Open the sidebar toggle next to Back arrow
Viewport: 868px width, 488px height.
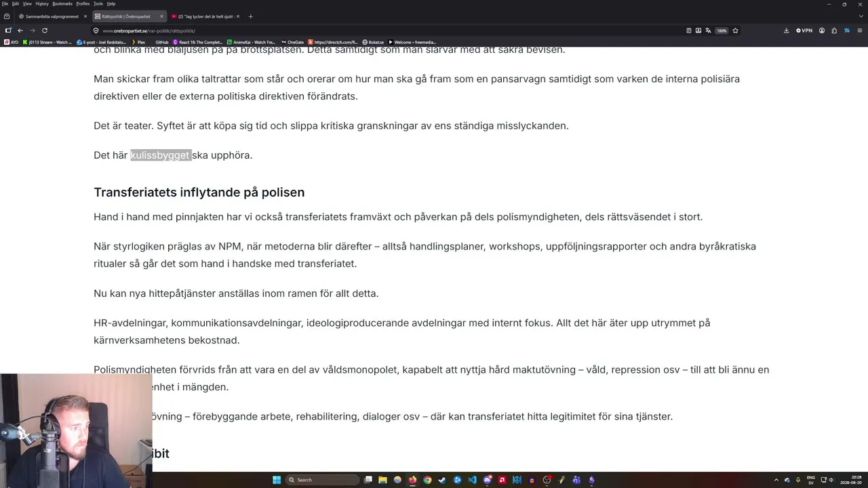tap(8, 30)
